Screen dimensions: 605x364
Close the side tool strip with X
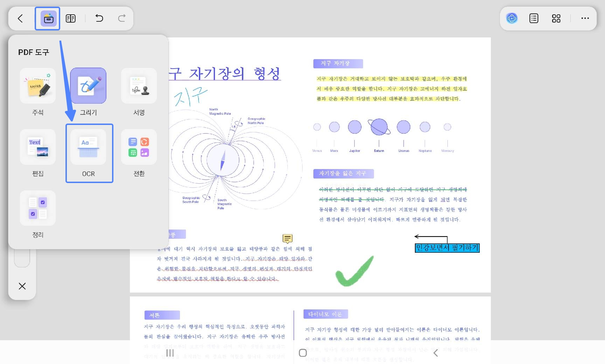point(22,286)
